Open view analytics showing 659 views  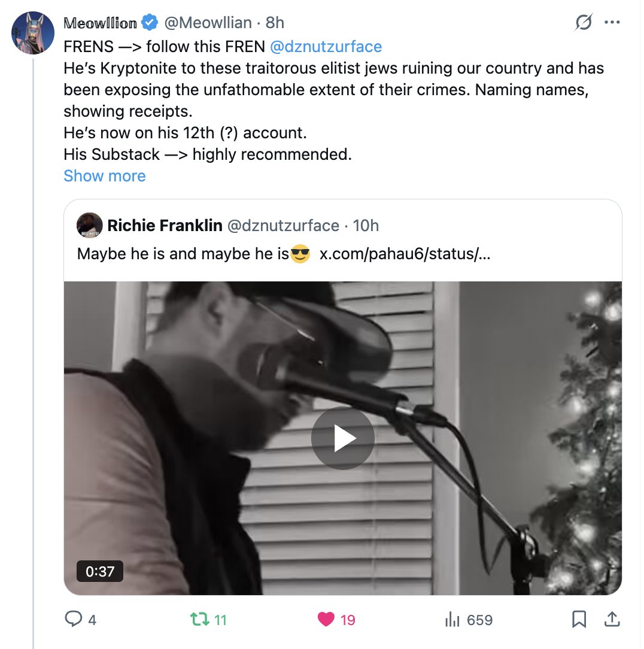[451, 620]
